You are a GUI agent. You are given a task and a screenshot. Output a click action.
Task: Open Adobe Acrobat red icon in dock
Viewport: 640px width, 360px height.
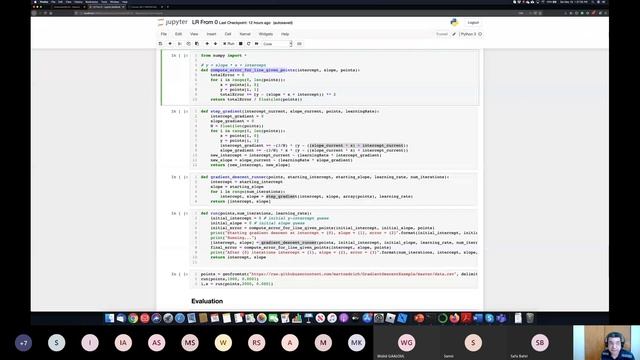(x=466, y=318)
